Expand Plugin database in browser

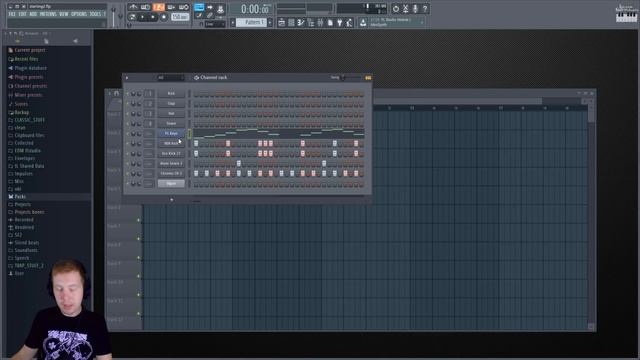point(27,68)
